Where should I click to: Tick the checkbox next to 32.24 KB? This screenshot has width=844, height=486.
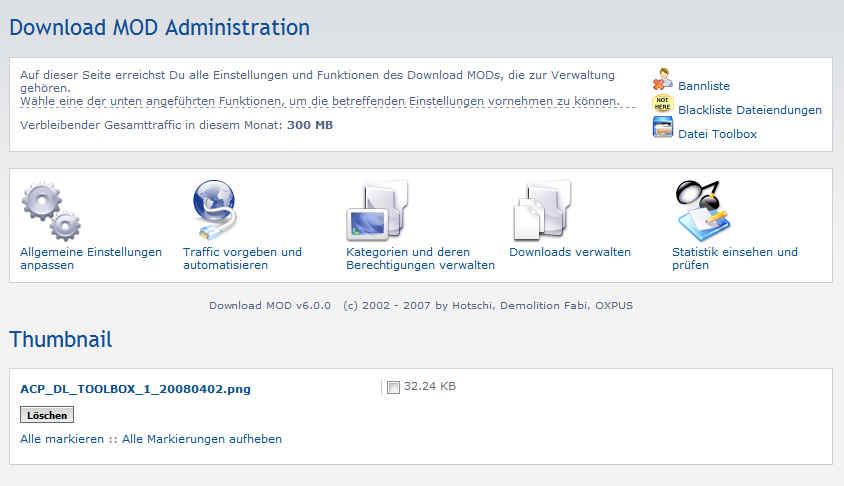tap(393, 387)
